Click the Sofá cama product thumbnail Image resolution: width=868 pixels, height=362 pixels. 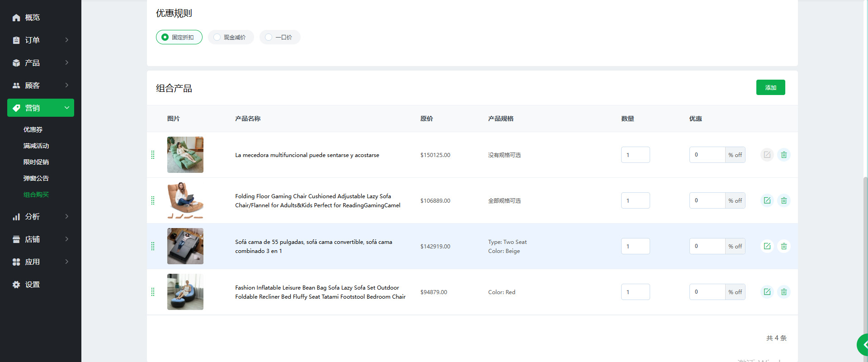pos(185,246)
